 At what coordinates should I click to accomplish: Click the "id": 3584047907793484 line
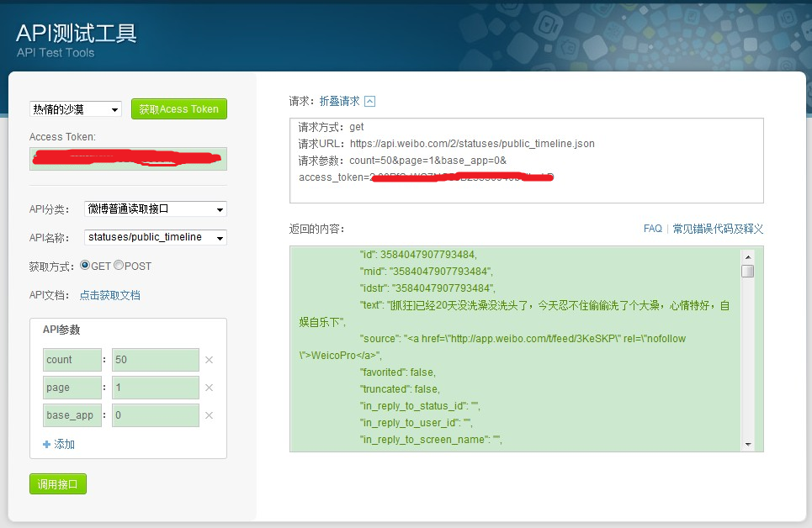[x=418, y=254]
